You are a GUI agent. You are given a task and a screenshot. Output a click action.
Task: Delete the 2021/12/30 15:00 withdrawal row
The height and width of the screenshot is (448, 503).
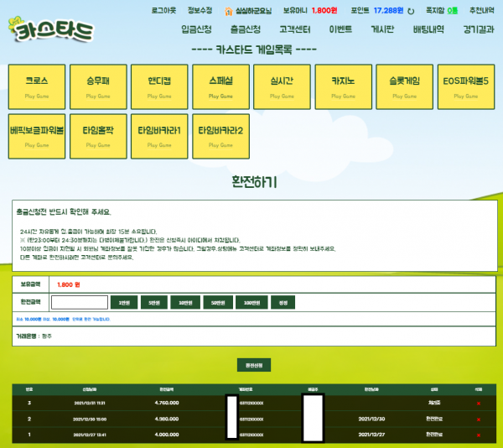point(479,419)
